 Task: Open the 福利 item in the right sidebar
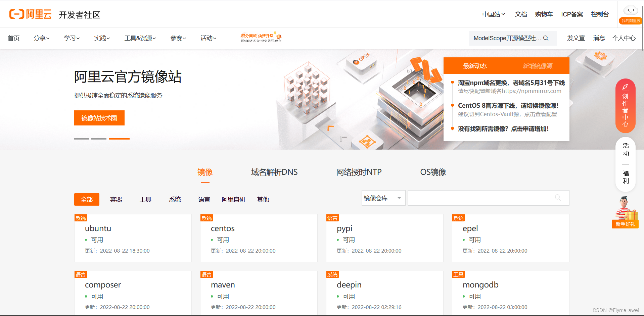click(x=625, y=177)
